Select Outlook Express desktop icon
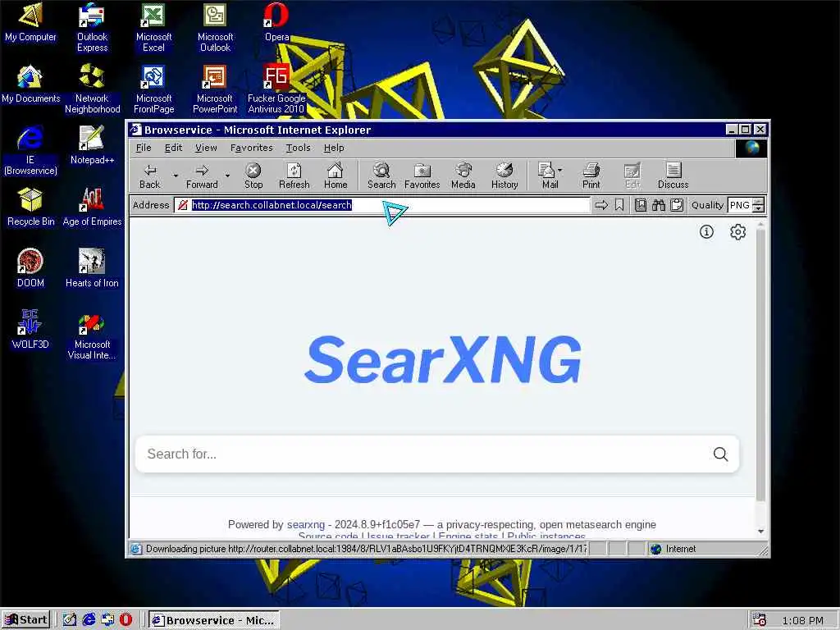The width and height of the screenshot is (840, 630). [92, 27]
